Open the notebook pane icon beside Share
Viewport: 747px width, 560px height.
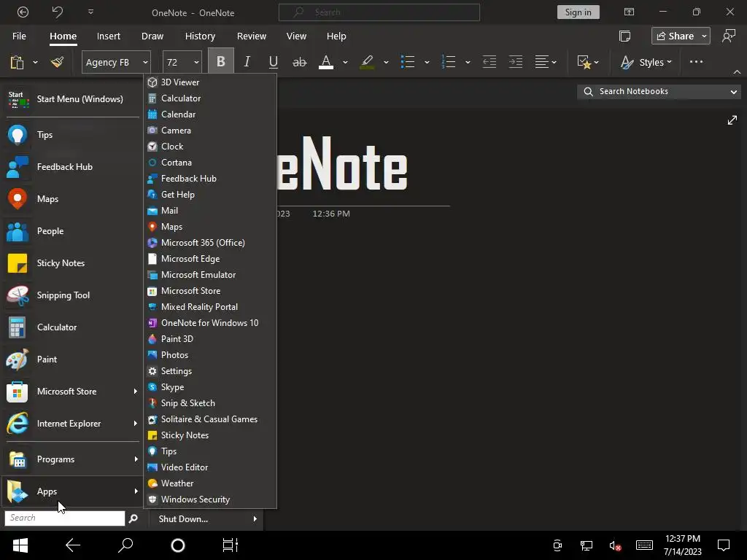pyautogui.click(x=624, y=36)
